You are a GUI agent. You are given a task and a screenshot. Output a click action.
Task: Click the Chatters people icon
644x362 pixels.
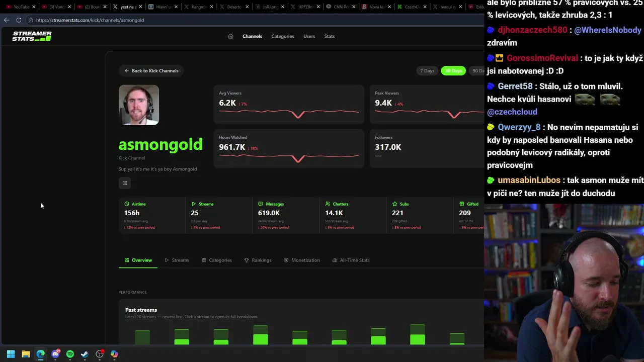tap(328, 204)
